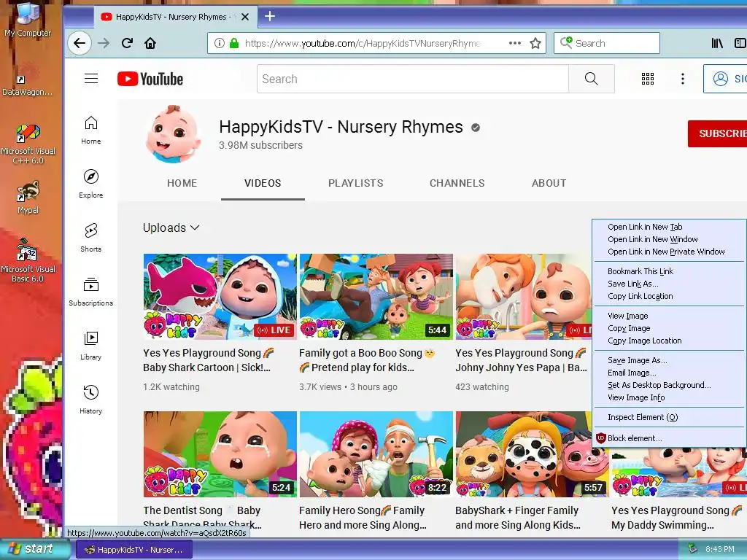Click the YouTube logo
This screenshot has height=560, width=747.
(x=150, y=79)
